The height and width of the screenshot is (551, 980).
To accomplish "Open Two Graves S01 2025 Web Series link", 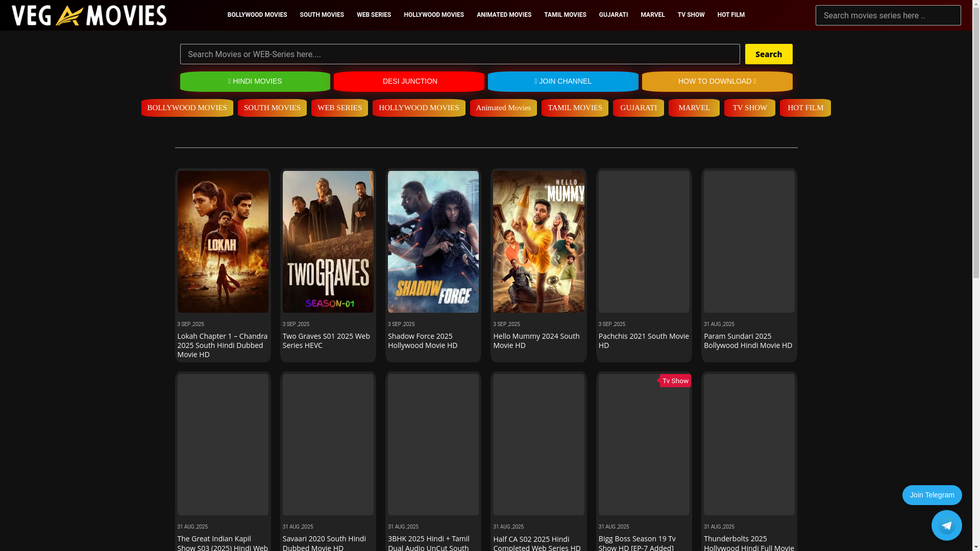I will [x=326, y=341].
